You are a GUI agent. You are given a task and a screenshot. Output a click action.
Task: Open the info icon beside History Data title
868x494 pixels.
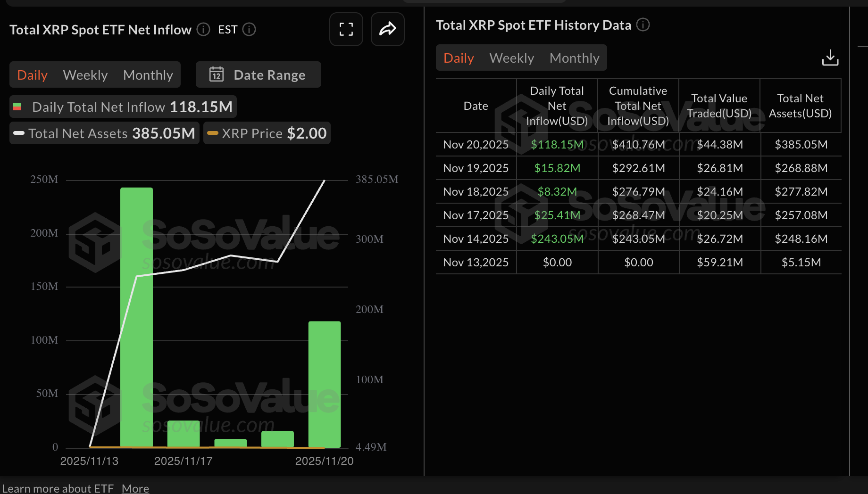pos(643,25)
